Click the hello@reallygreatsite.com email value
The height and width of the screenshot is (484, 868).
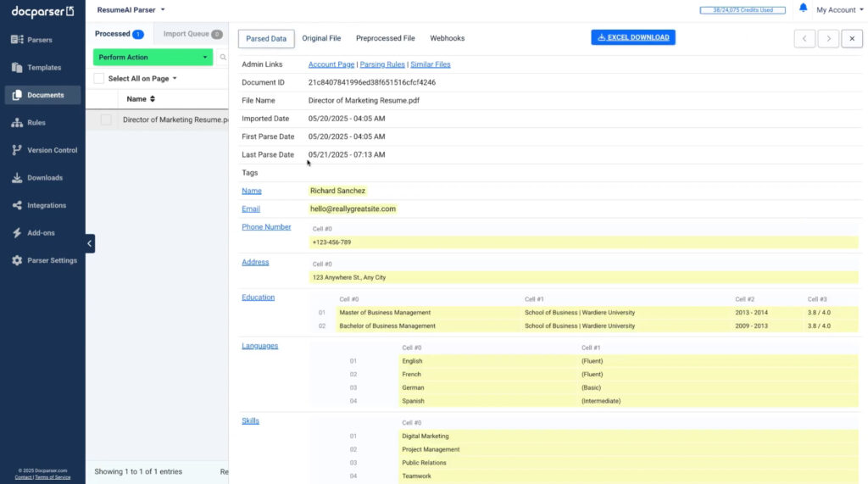pos(353,209)
